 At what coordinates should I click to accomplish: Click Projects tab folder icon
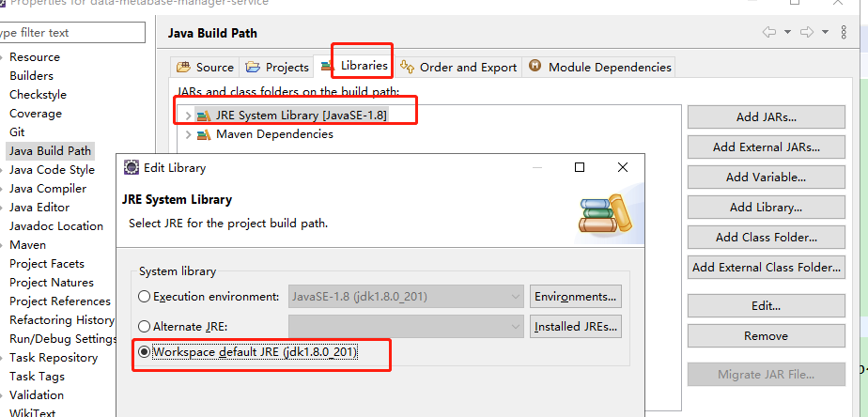click(x=253, y=68)
